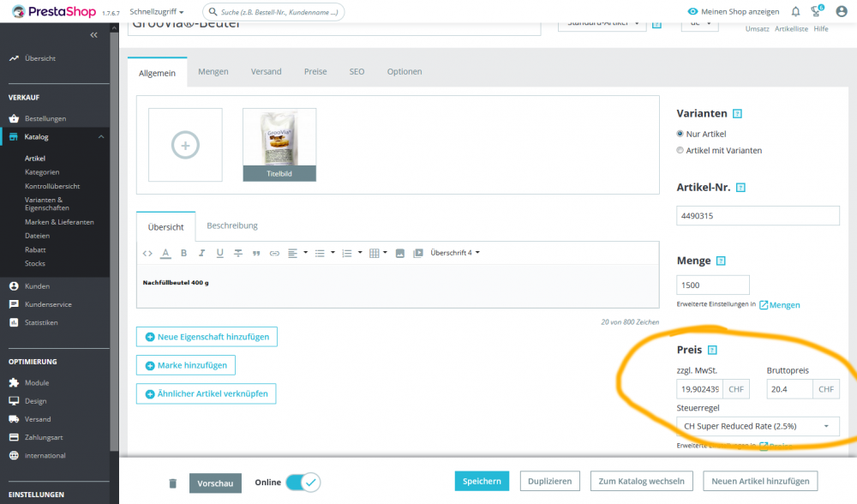Click Zum Katalog wechseln

point(642,481)
